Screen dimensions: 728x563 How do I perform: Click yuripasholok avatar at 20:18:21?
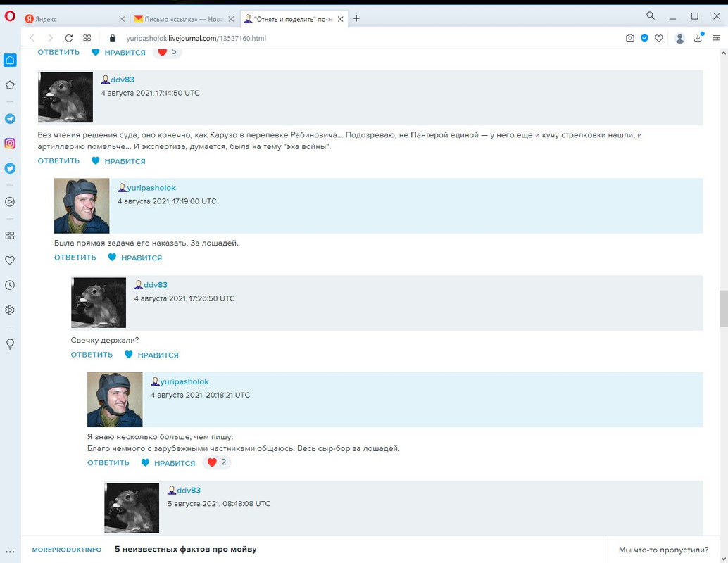[x=115, y=400]
